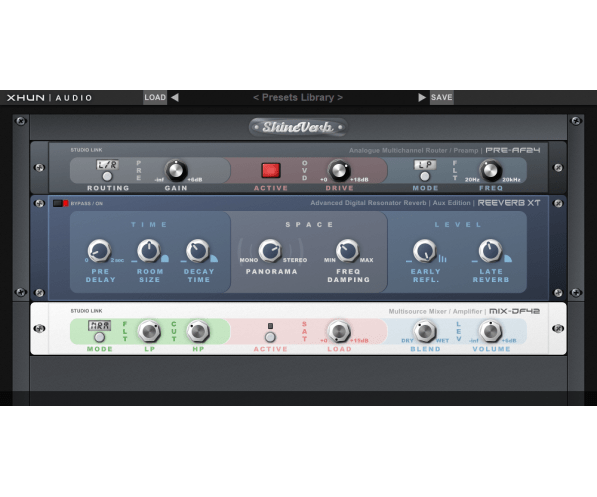Click the large room size icon
The image size is (597, 497).
click(165, 259)
